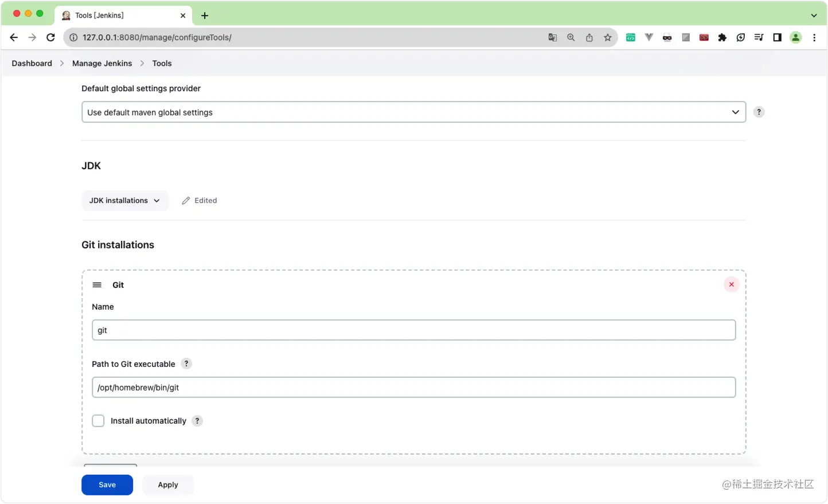
Task: Close the Tools [Jenkins] tab
Action: click(183, 15)
